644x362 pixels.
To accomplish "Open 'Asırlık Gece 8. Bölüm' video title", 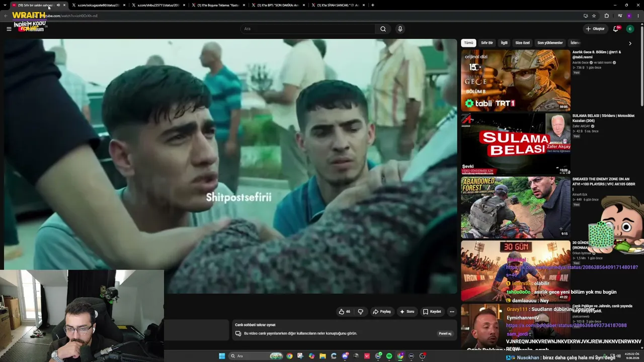I will click(597, 54).
